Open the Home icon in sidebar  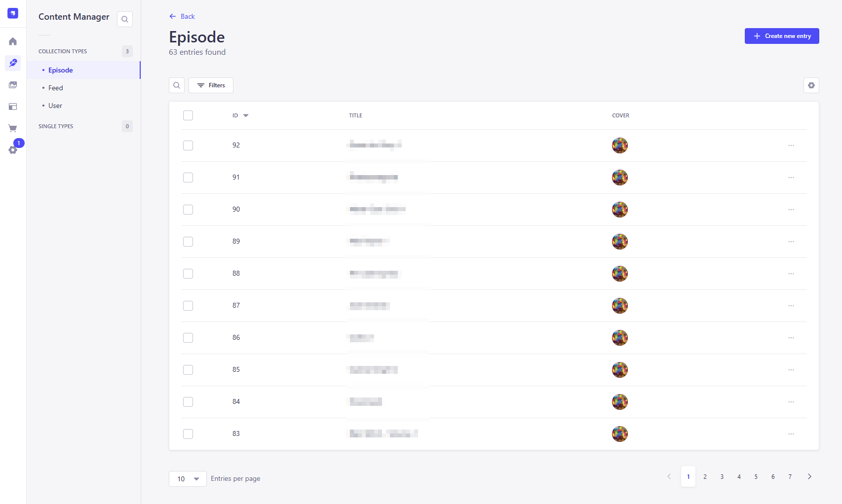[x=13, y=41]
